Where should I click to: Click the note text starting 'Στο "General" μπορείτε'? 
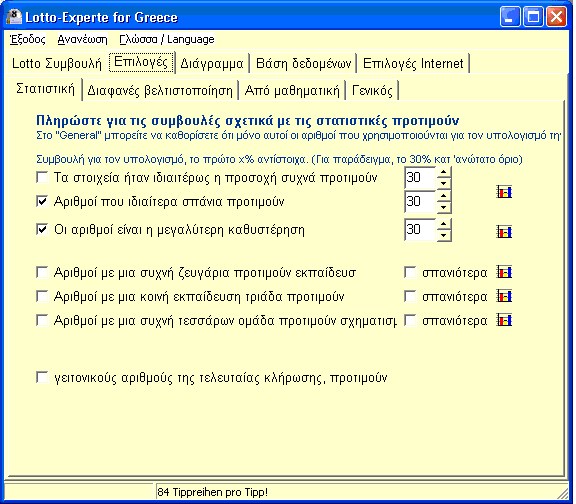coord(299,136)
